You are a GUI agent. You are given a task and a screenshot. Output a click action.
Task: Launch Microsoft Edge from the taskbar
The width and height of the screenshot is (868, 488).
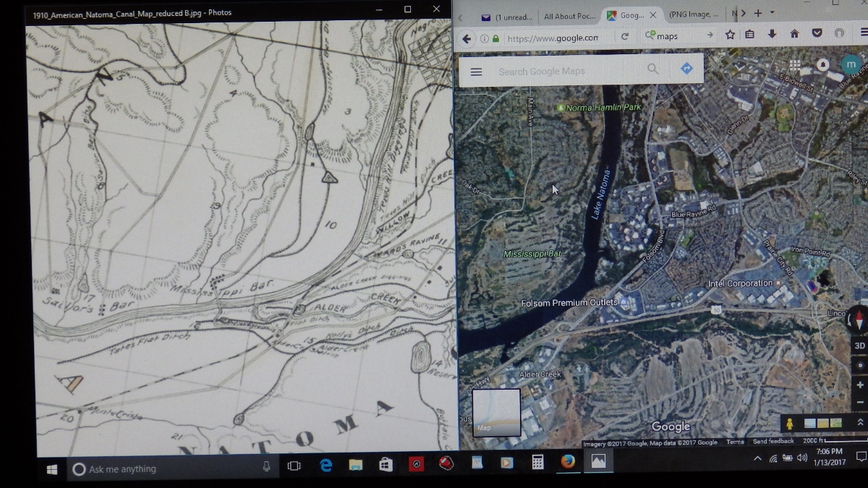(325, 466)
